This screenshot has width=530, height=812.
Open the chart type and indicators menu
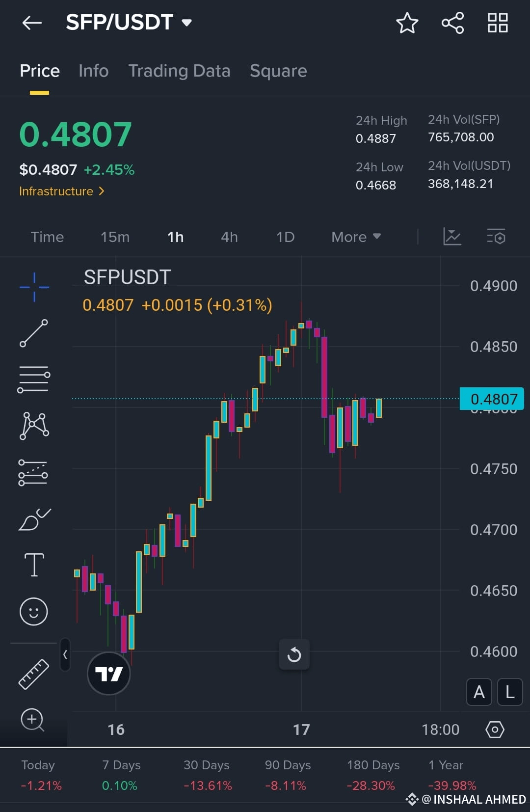tap(451, 237)
